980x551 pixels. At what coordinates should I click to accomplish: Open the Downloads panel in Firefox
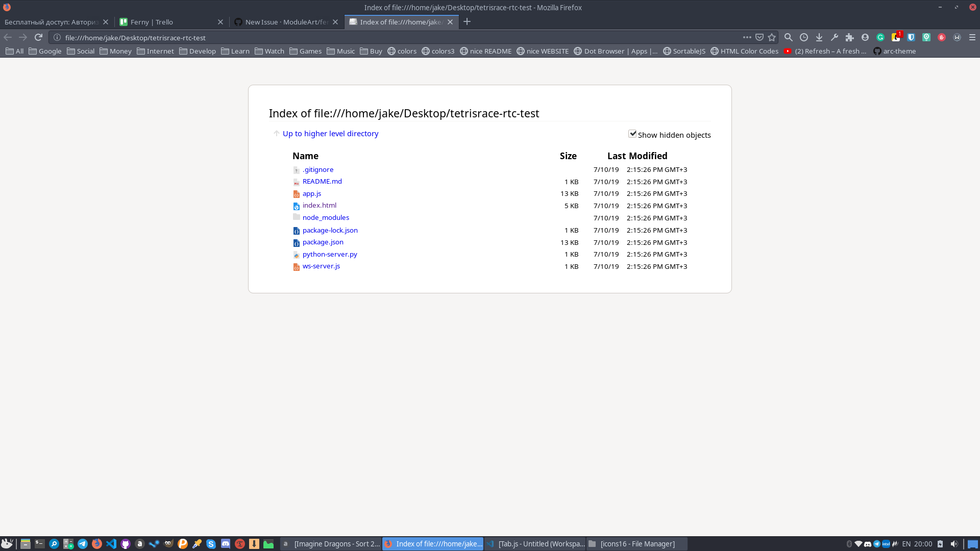pos(820,37)
